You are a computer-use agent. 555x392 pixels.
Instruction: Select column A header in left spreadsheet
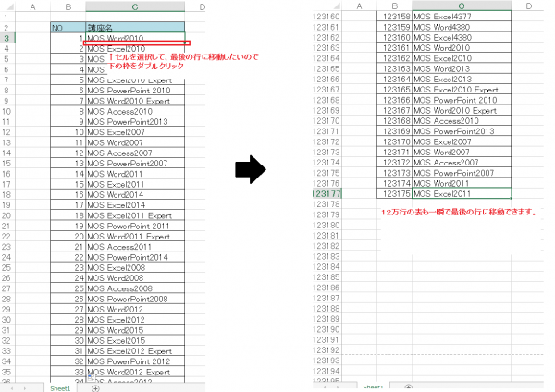coord(33,6)
